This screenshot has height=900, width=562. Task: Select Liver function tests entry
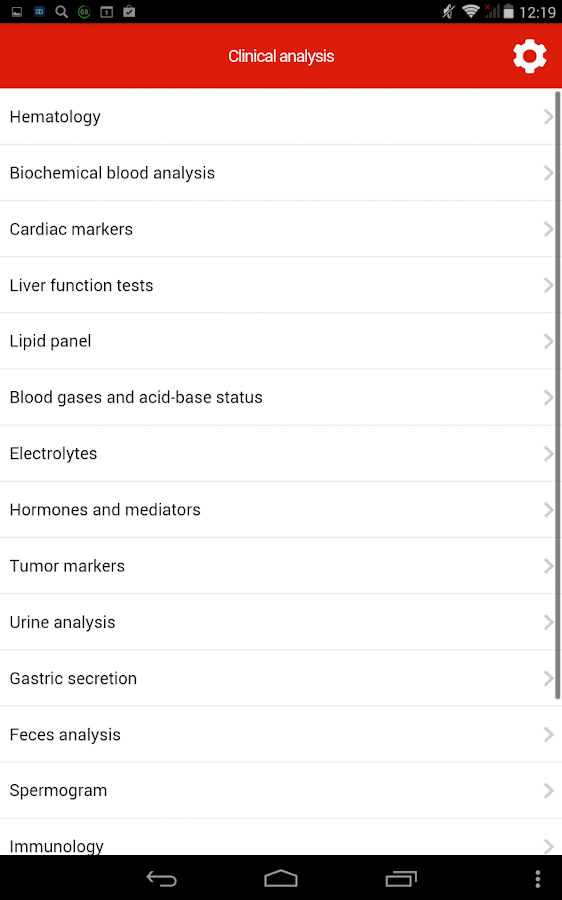pos(278,286)
